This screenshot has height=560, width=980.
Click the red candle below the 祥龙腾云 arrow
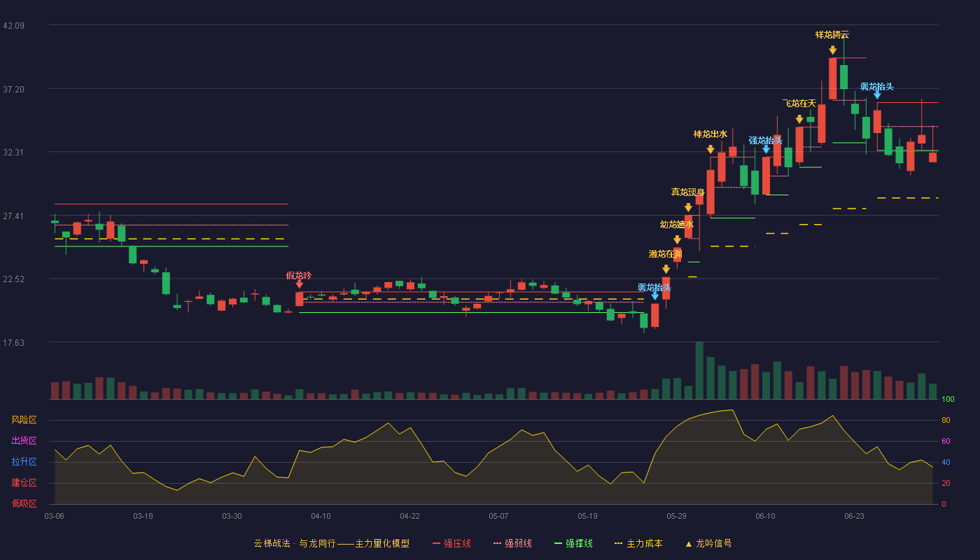(832, 78)
